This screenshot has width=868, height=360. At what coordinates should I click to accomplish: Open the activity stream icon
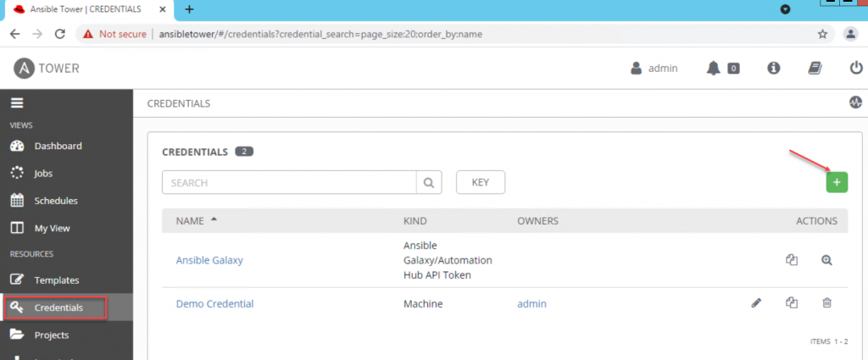tap(856, 102)
